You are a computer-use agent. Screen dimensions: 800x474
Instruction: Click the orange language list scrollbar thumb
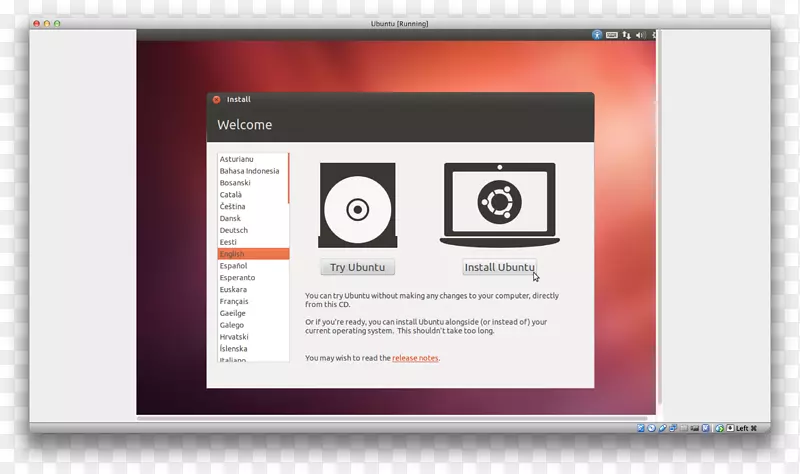pyautogui.click(x=288, y=178)
